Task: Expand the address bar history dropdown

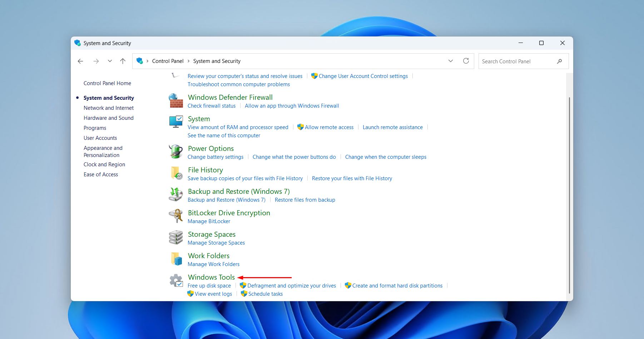Action: 451,61
